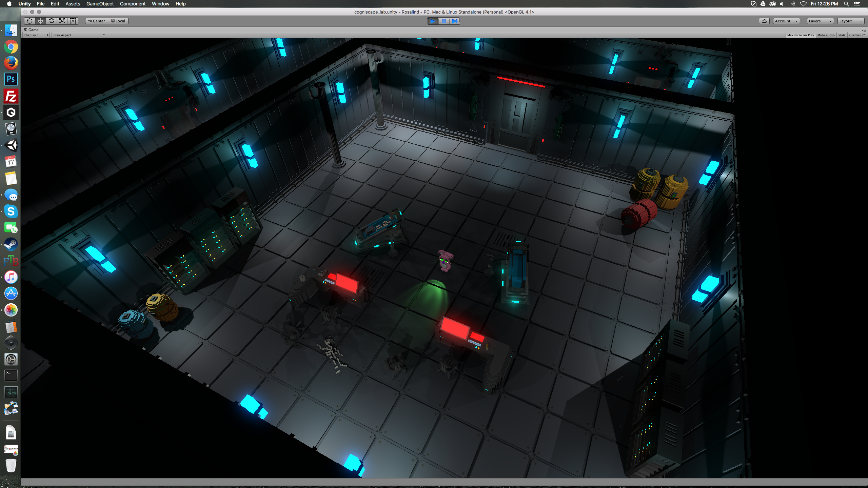868x488 pixels.
Task: Open the Layers dropdown
Action: [x=820, y=21]
